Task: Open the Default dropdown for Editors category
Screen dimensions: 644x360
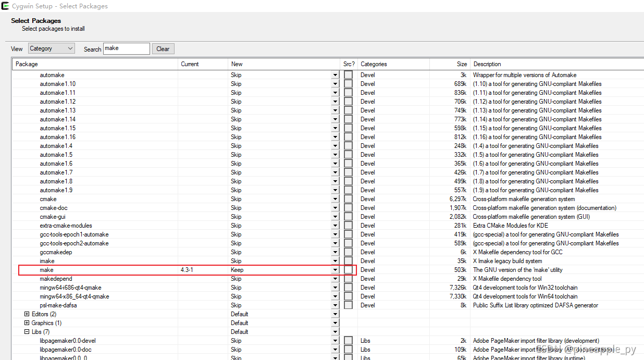Action: point(335,314)
